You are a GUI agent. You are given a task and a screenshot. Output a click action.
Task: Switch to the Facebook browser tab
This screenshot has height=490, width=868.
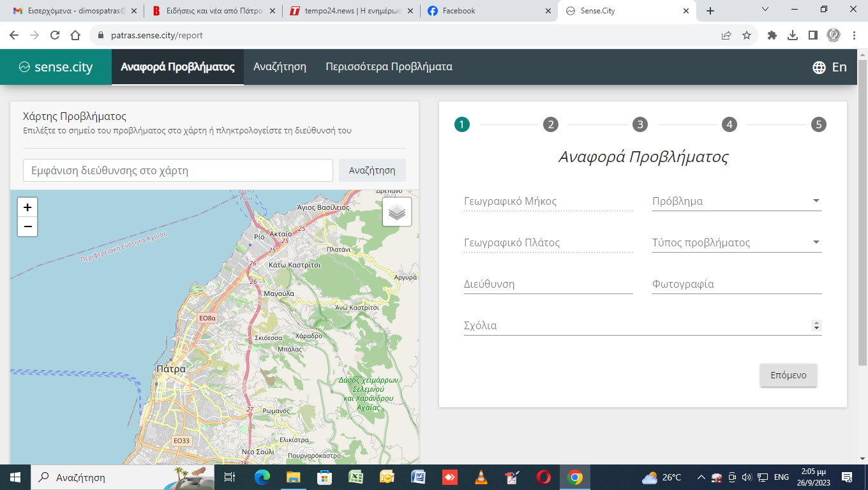tap(488, 11)
